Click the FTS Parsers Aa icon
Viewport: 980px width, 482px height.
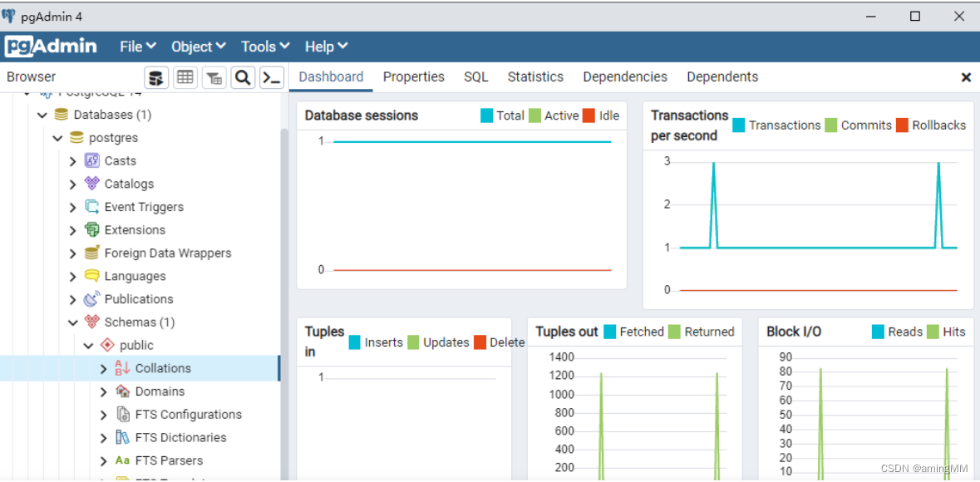[122, 460]
